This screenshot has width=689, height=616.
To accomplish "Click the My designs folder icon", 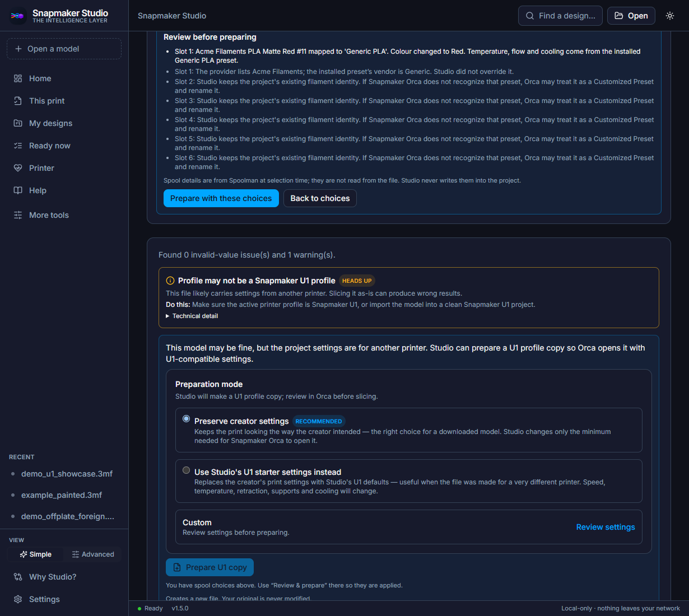I will tap(18, 123).
